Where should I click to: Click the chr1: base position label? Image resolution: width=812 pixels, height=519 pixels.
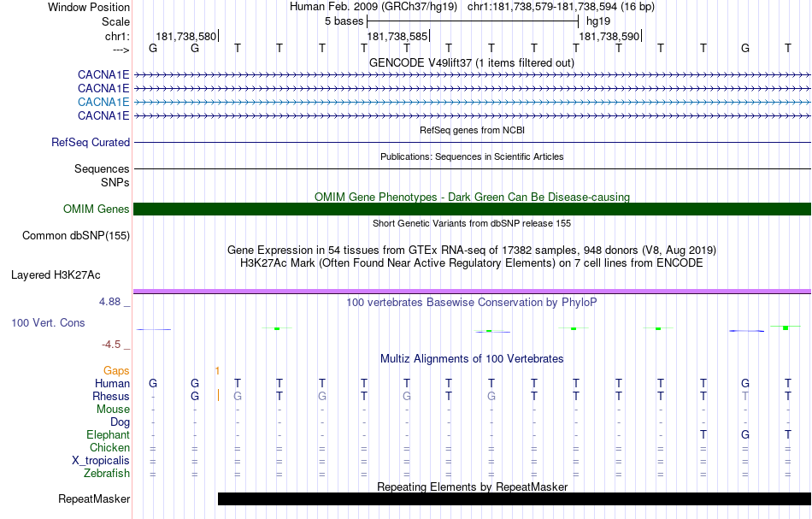tap(117, 36)
